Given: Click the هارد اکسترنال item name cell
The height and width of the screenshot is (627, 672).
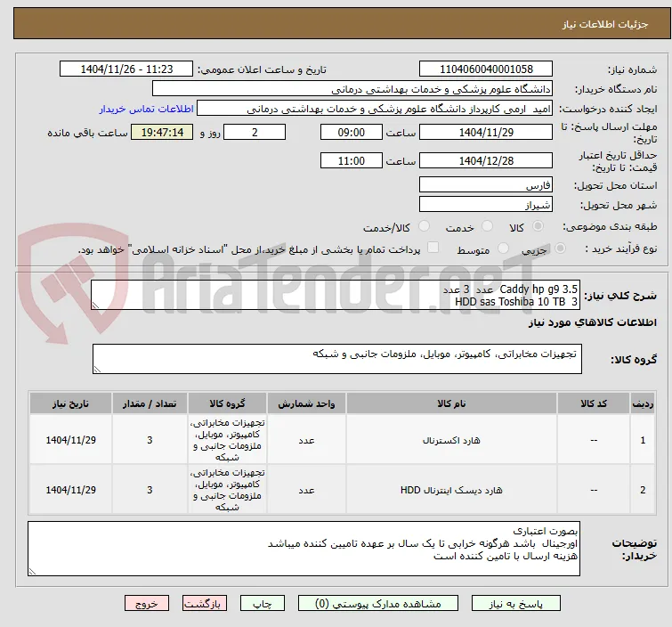Looking at the screenshot, I should [451, 440].
